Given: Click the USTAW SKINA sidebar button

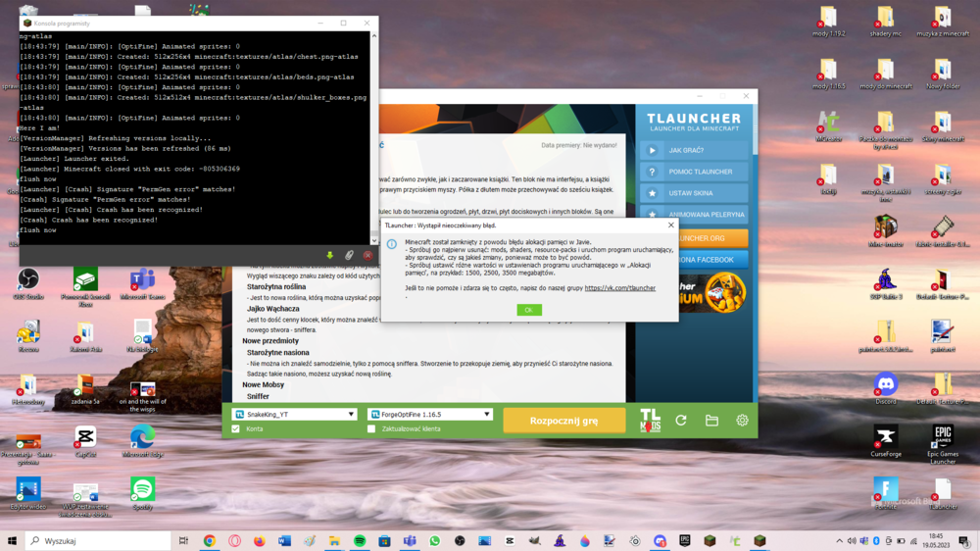Looking at the screenshot, I should click(694, 192).
